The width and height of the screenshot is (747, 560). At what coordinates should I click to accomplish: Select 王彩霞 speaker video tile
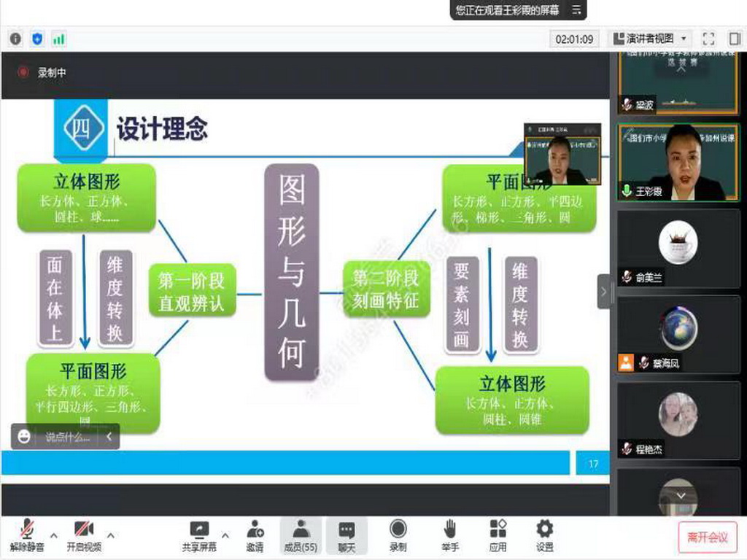tap(678, 163)
